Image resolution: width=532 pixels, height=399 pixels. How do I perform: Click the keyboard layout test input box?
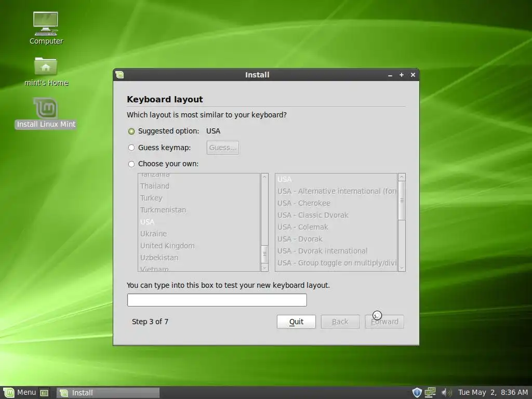pyautogui.click(x=217, y=300)
